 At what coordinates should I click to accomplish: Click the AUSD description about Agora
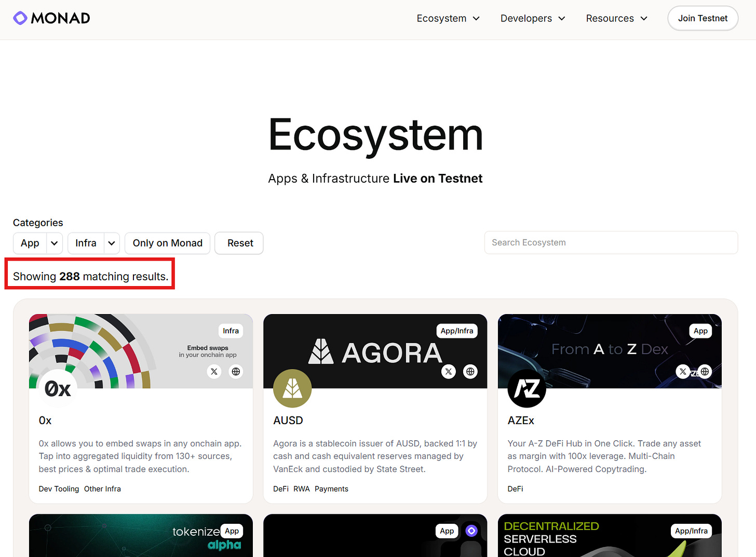[375, 456]
